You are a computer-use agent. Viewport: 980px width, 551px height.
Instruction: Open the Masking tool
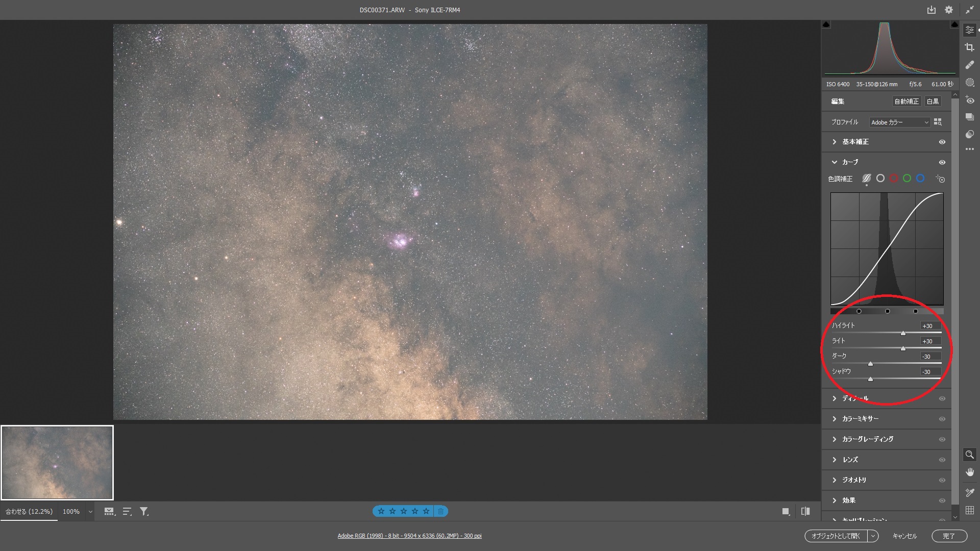pyautogui.click(x=969, y=82)
